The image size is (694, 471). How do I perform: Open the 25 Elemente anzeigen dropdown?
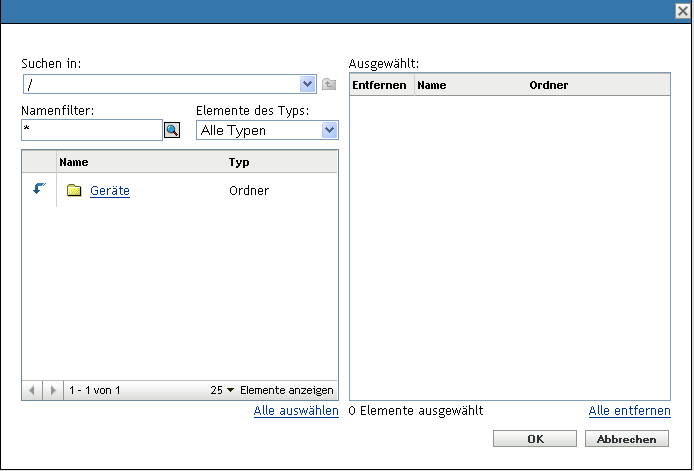(x=224, y=390)
